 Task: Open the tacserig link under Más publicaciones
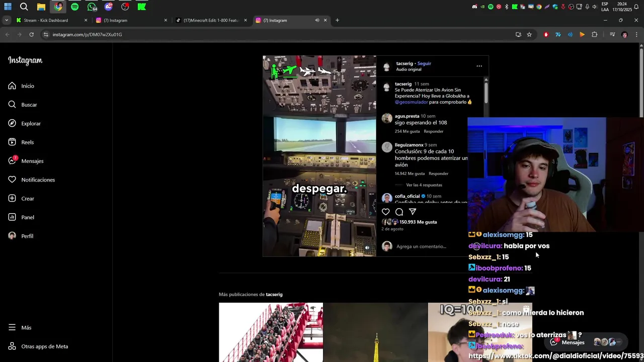tap(274, 294)
